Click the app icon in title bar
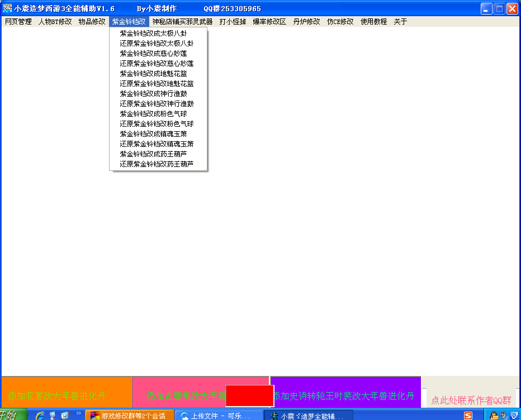Screen dimensions: 521x420 click(x=7, y=8)
